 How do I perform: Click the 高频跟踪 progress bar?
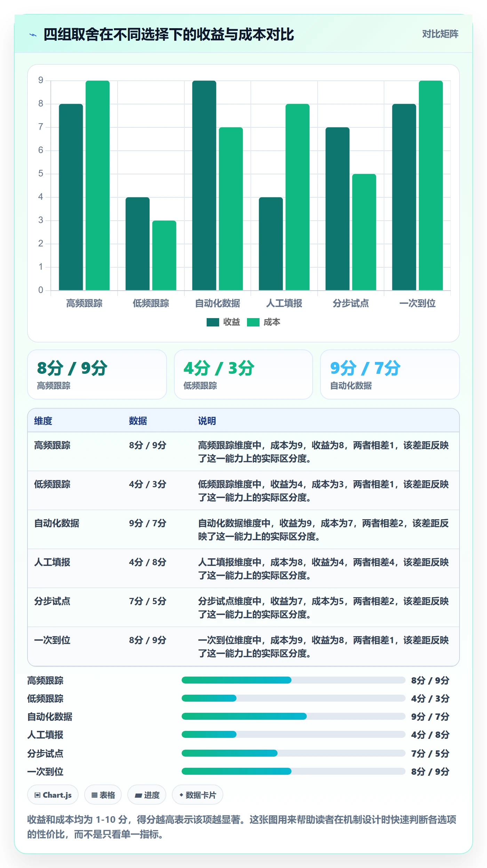293,680
